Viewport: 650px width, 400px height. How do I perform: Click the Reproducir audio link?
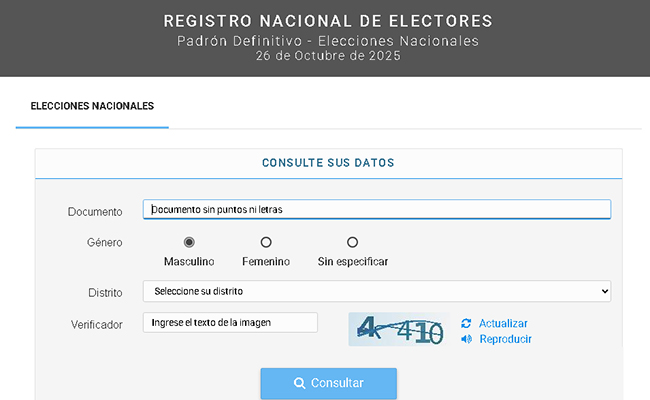tap(505, 339)
